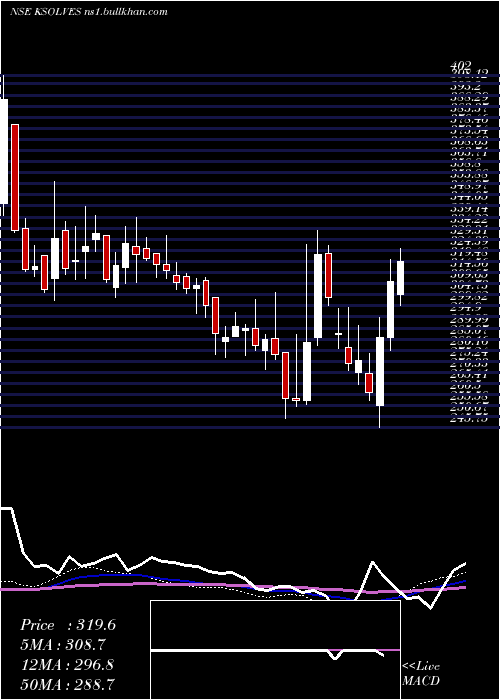Click inside the MACD indicator box
This screenshot has height=700, width=500.
(275, 650)
